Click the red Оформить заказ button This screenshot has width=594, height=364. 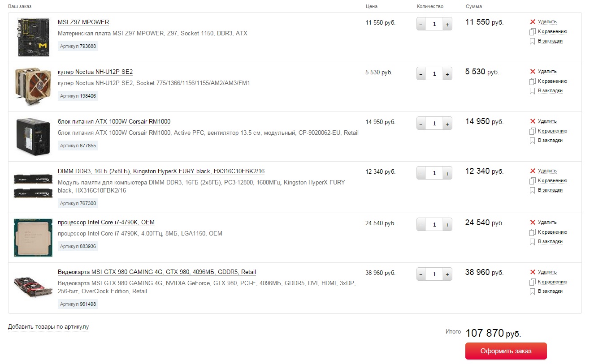(x=506, y=351)
